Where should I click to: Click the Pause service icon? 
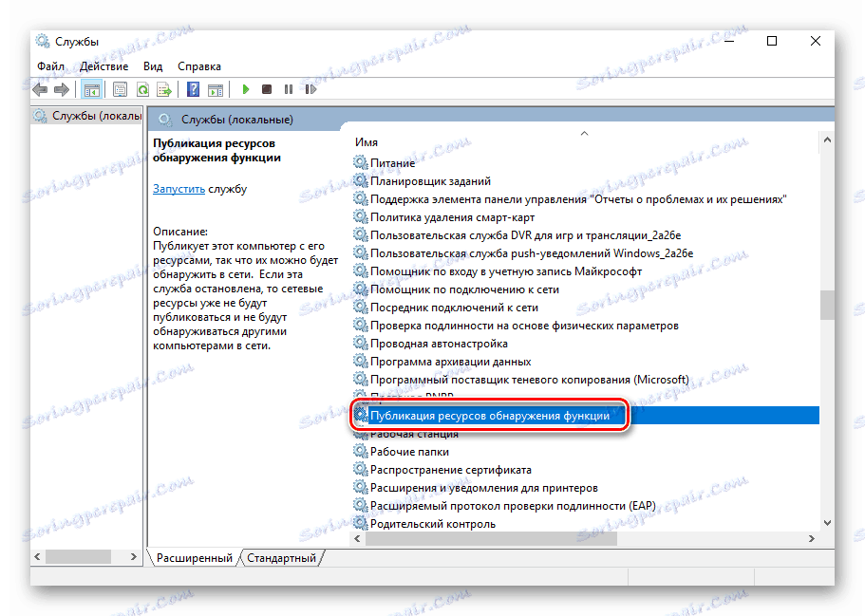coord(289,88)
